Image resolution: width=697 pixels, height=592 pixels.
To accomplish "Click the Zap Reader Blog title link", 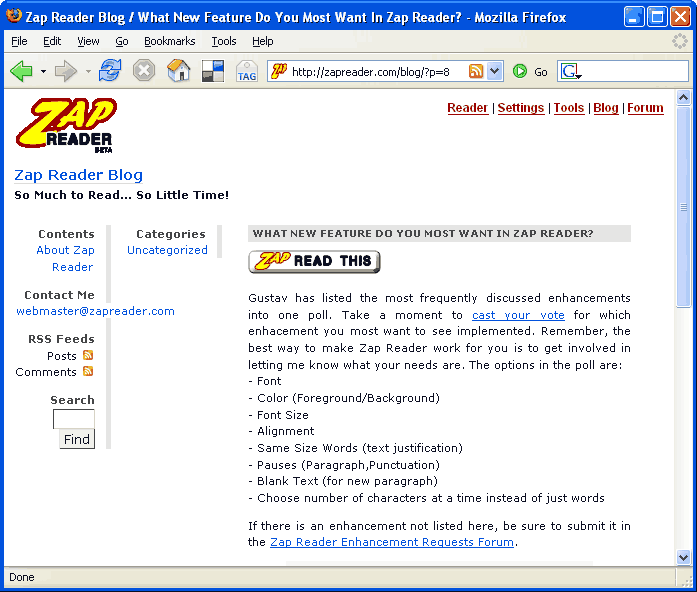I will point(79,175).
